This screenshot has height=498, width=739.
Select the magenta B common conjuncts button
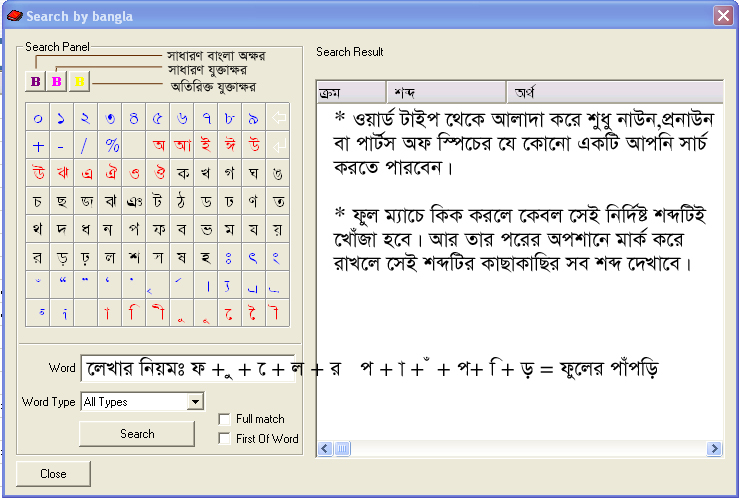pyautogui.click(x=57, y=82)
